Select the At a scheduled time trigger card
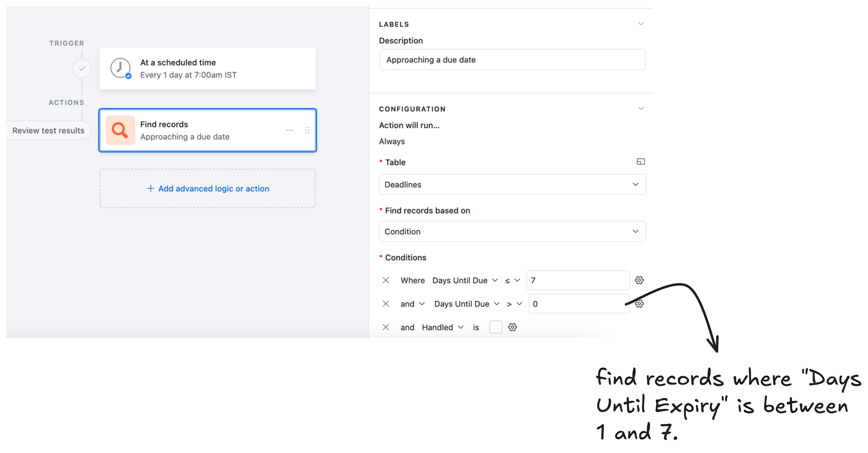This screenshot has width=868, height=453. tap(208, 69)
